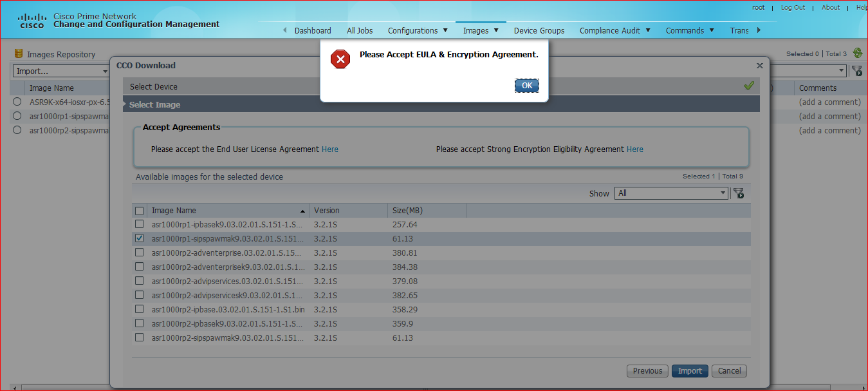Click the Previous button
The width and height of the screenshot is (868, 391).
[x=647, y=370]
